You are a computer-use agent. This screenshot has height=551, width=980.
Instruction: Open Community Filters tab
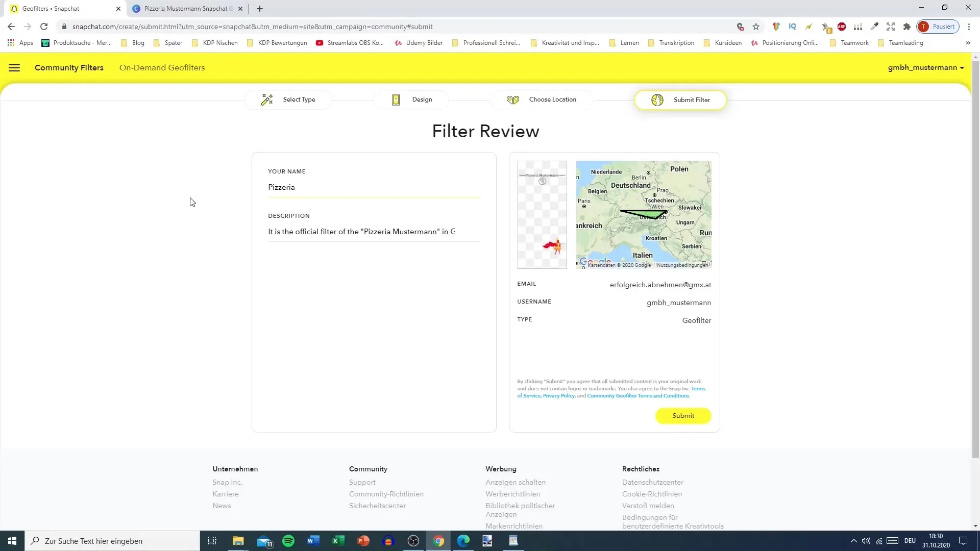(69, 68)
